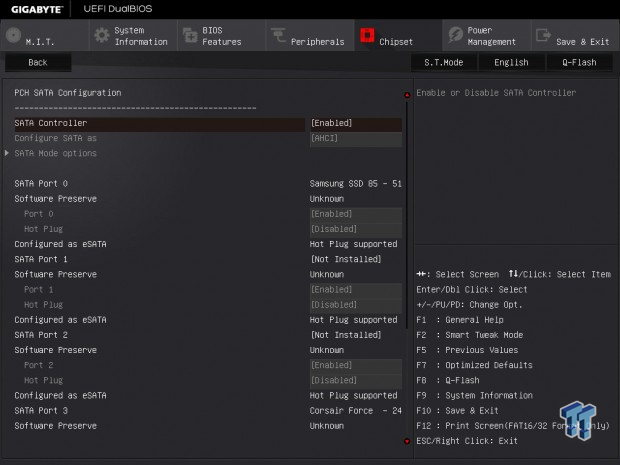This screenshot has width=620, height=465.
Task: Click the Peripherals icon
Action: coord(278,35)
